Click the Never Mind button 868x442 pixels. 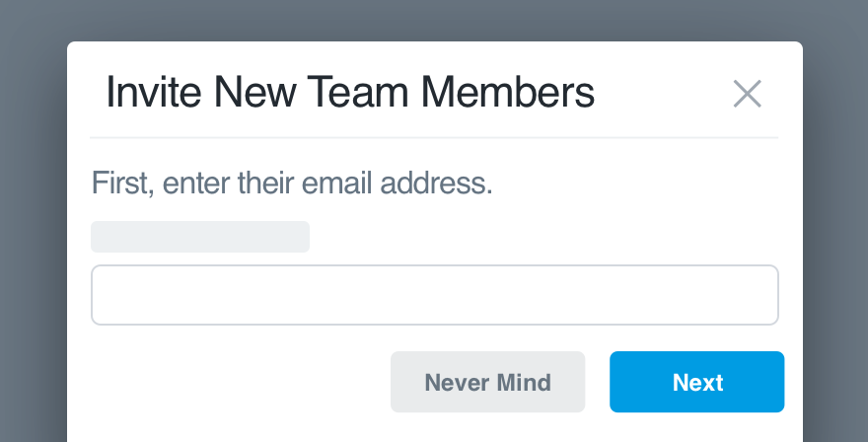pyautogui.click(x=487, y=382)
